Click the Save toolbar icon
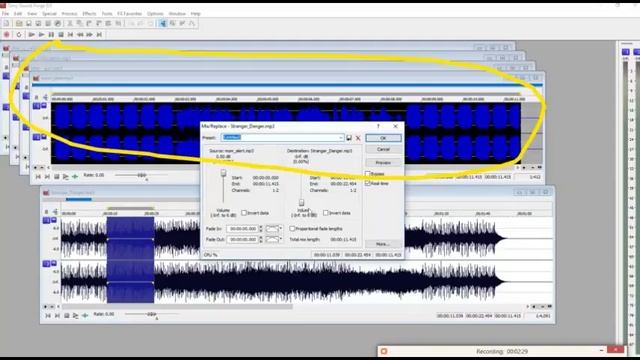 (29, 24)
